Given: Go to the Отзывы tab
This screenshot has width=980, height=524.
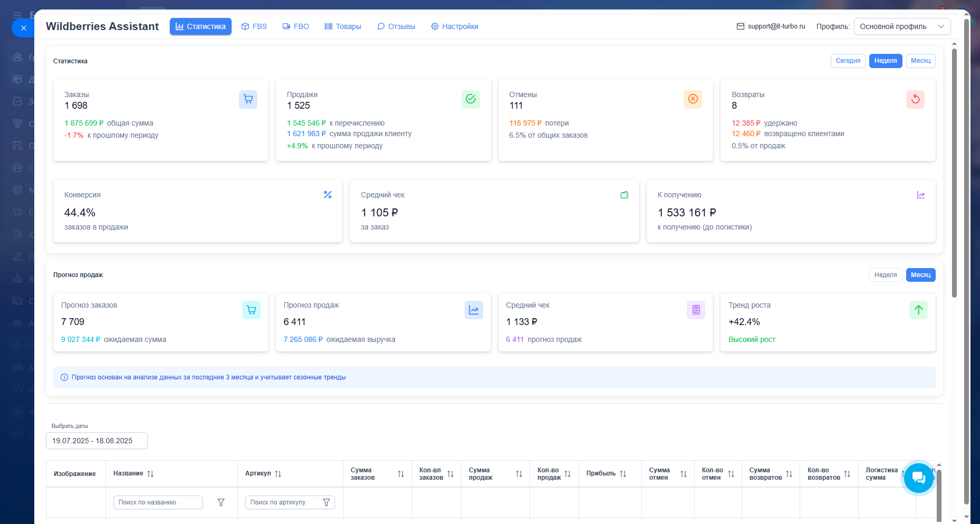Looking at the screenshot, I should click(x=396, y=26).
